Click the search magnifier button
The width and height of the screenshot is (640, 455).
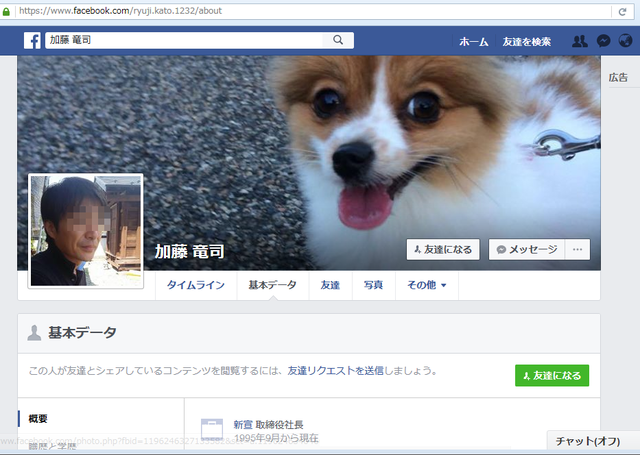pyautogui.click(x=338, y=40)
